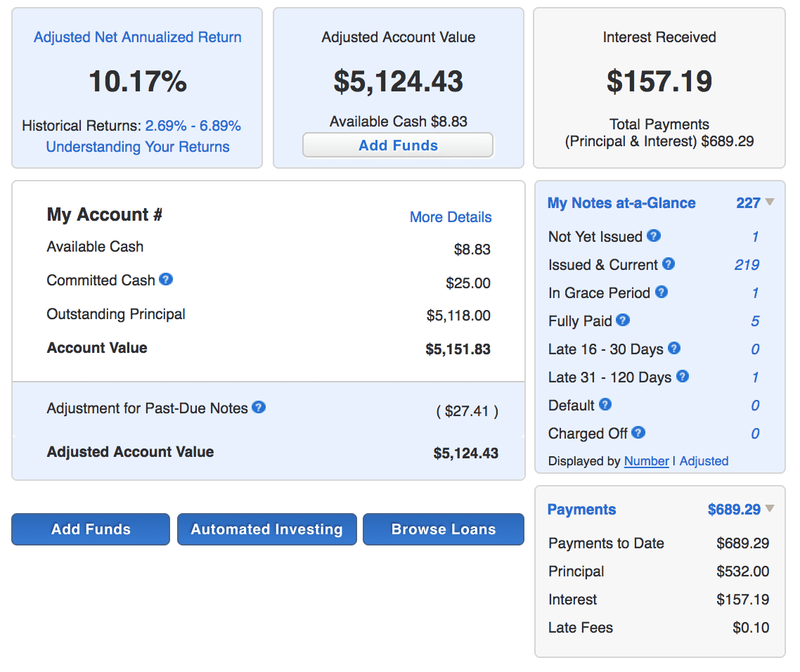Image resolution: width=800 pixels, height=672 pixels.
Task: Click Payments to Date row value $689.29
Action: (742, 543)
